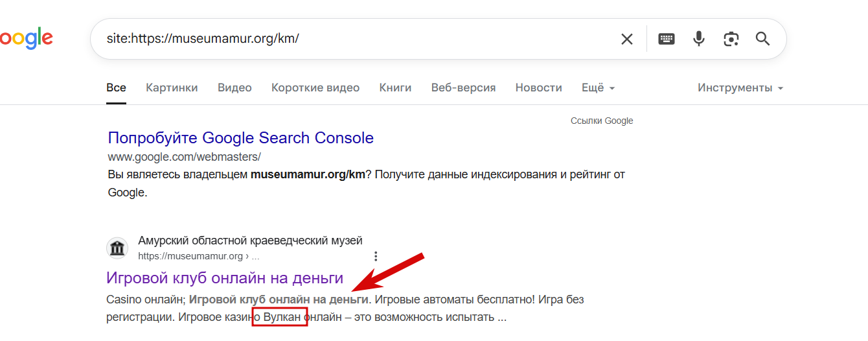Click the search query input field
The height and width of the screenshot is (341, 868).
click(356, 39)
